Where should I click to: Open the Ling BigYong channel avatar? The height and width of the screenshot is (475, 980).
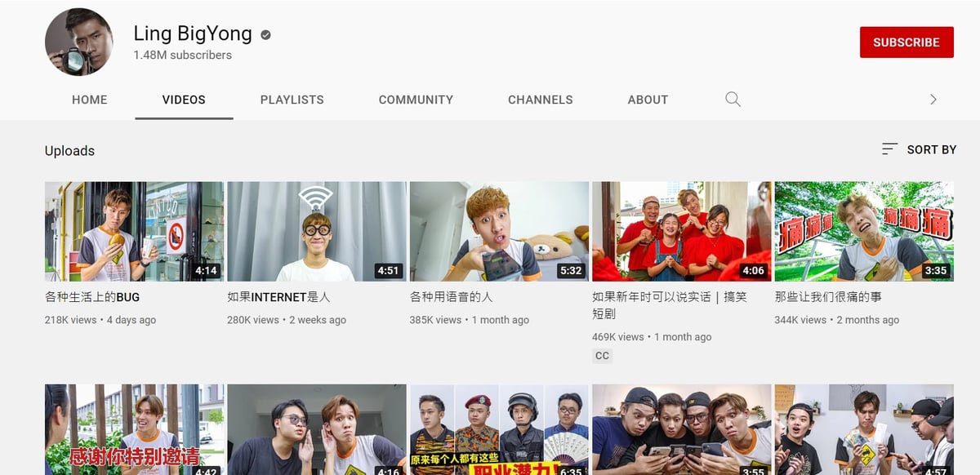click(x=78, y=42)
